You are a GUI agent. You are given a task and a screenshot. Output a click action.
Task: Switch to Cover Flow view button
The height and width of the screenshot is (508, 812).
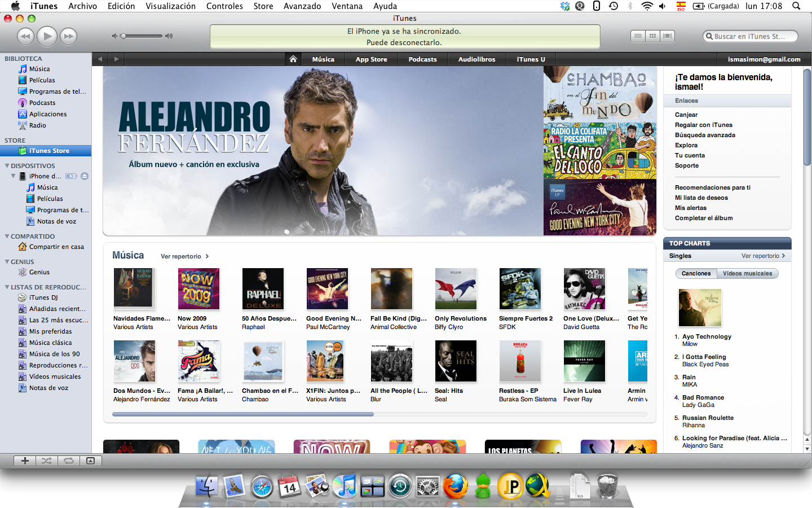coord(667,36)
